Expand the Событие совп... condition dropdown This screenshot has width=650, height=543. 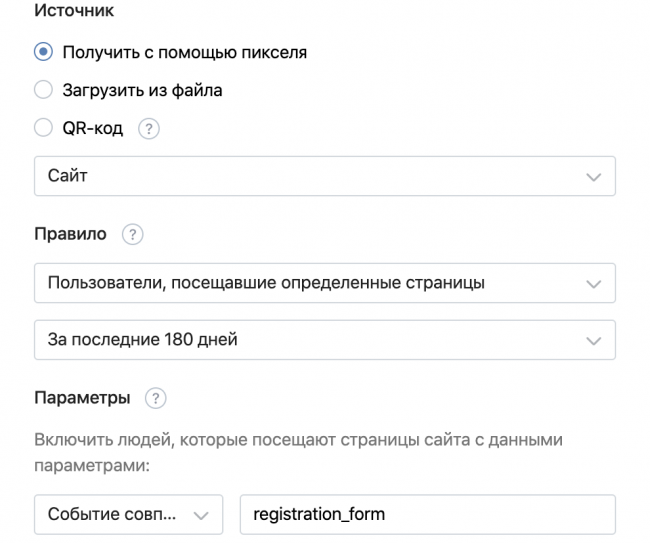(x=115, y=515)
